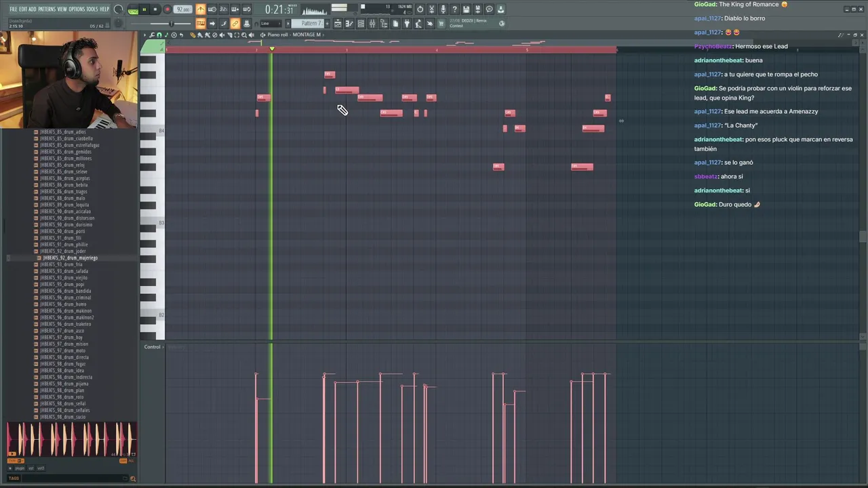Select JHBEATS_86_drum_bebita in the browser
This screenshot has width=868, height=488.
pos(64,185)
